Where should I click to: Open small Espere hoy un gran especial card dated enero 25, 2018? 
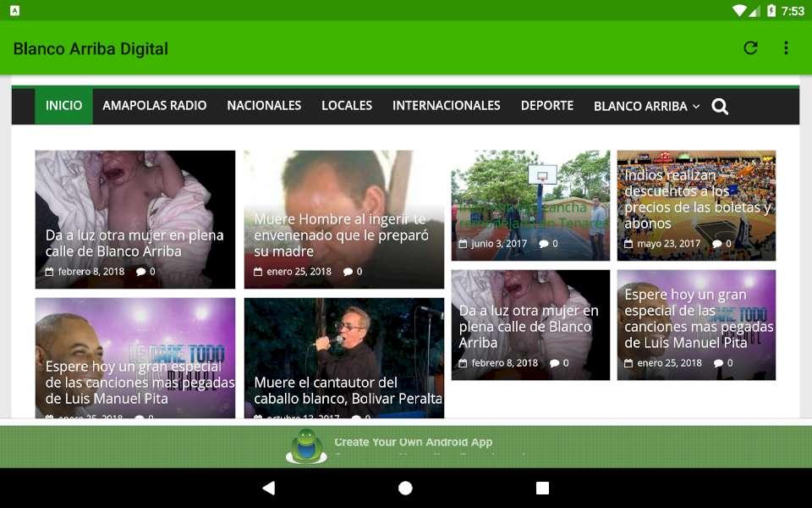point(696,325)
